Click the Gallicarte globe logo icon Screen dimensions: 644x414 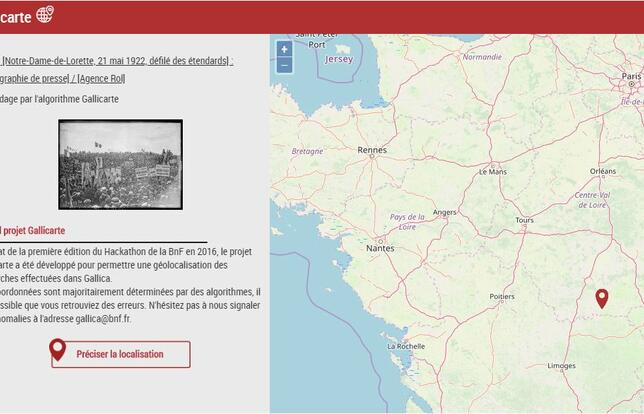[x=45, y=14]
